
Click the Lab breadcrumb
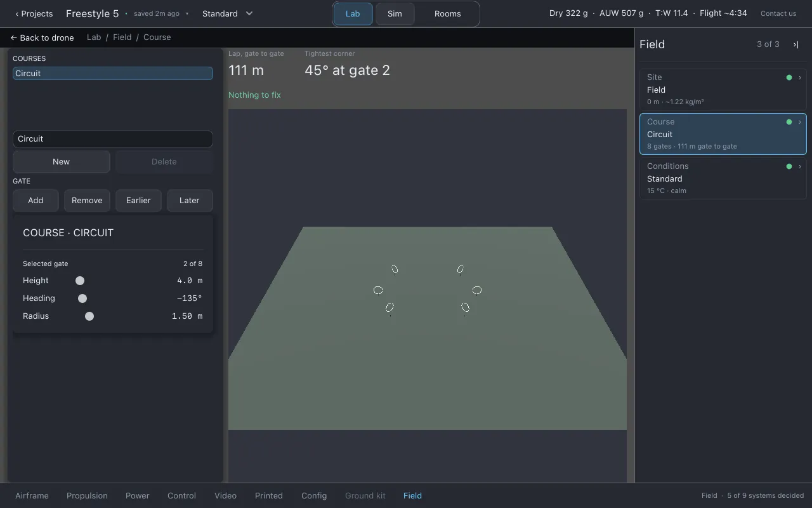pos(94,37)
